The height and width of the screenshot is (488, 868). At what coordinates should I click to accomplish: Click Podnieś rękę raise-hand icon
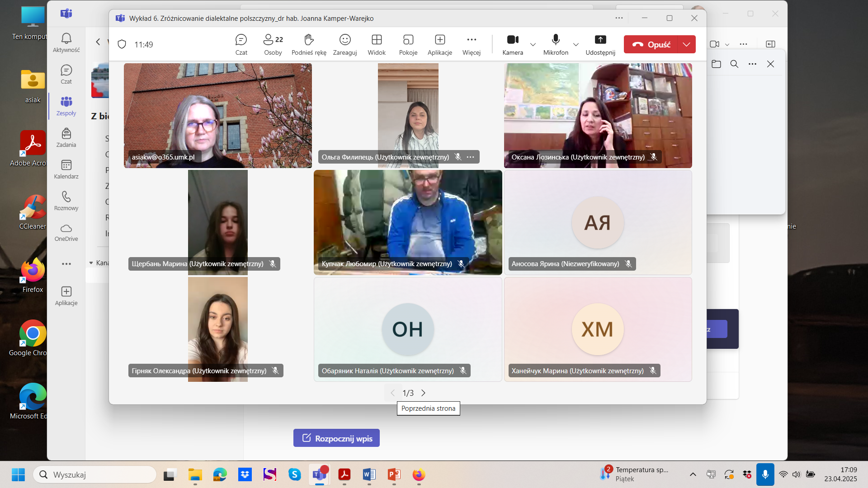coord(309,44)
